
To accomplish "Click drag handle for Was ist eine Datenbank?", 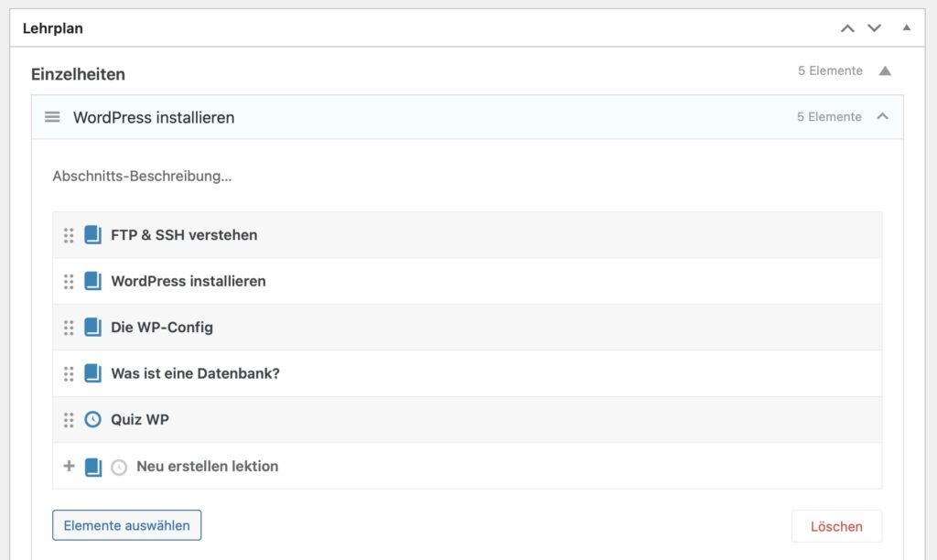I will [69, 373].
